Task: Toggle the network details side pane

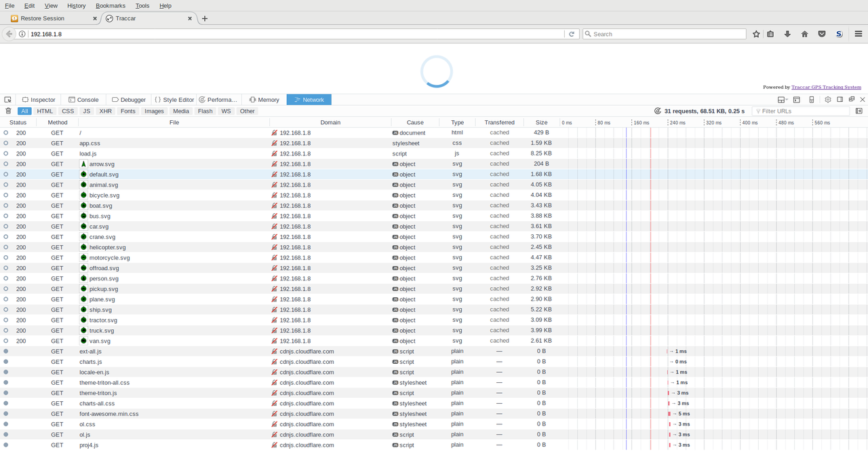Action: (859, 111)
